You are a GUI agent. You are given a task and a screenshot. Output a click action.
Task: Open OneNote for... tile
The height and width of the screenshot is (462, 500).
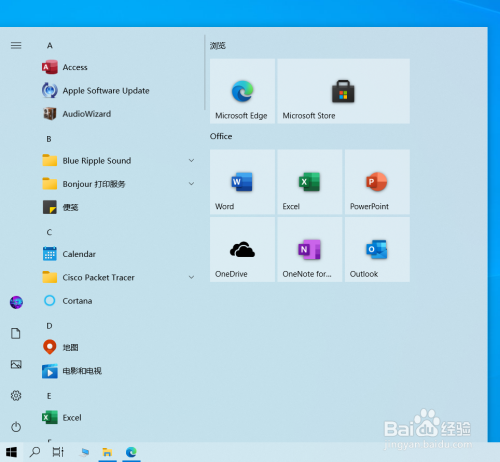click(x=310, y=250)
